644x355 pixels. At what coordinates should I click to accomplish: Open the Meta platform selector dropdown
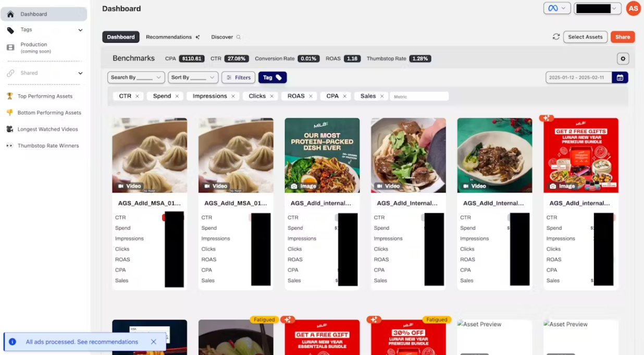click(557, 8)
